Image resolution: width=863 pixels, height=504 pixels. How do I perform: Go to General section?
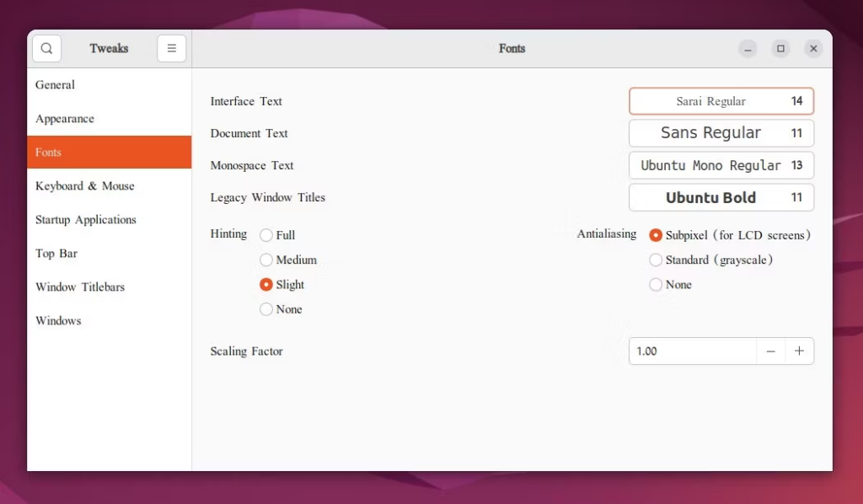coord(109,85)
